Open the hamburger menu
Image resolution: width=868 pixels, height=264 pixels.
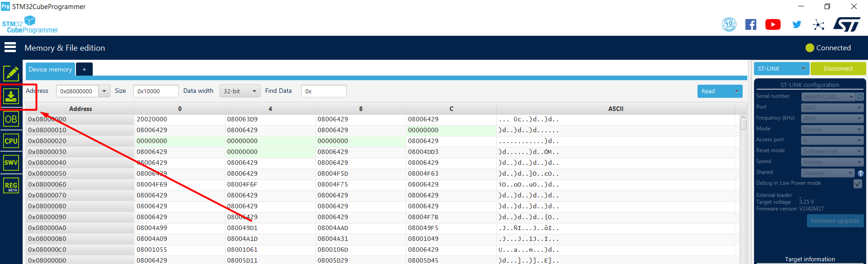[x=10, y=48]
